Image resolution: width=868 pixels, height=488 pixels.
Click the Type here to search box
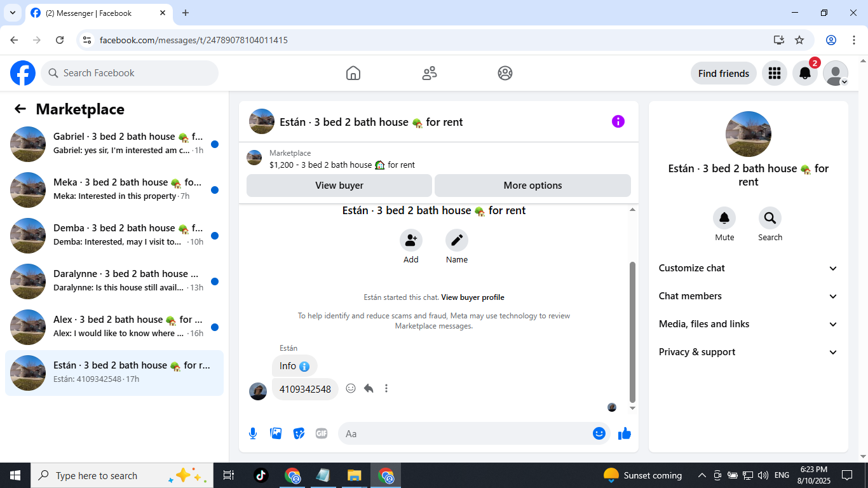point(121,475)
